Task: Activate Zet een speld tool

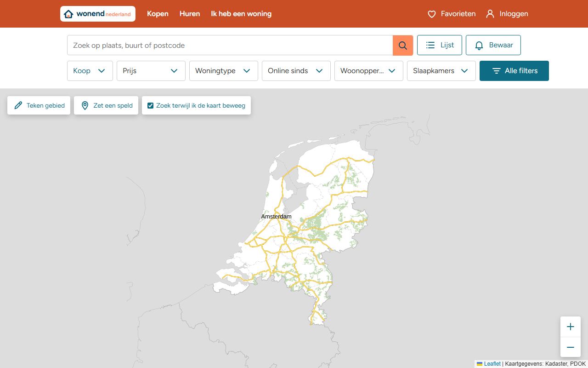Action: [106, 105]
